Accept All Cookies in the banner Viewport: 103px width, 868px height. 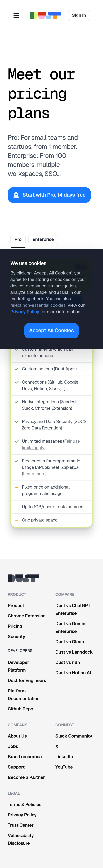51,331
